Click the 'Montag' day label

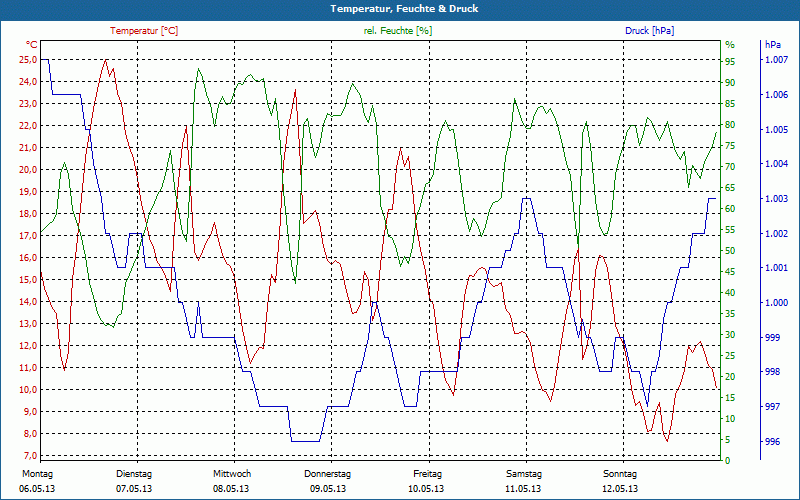pyautogui.click(x=37, y=474)
